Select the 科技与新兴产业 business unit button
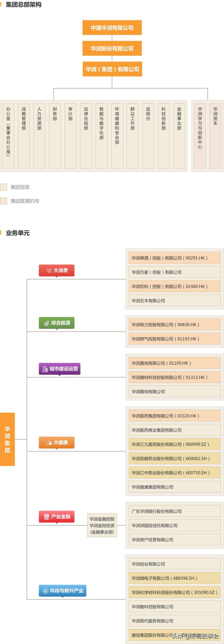The width and height of the screenshot is (224, 644). click(63, 591)
